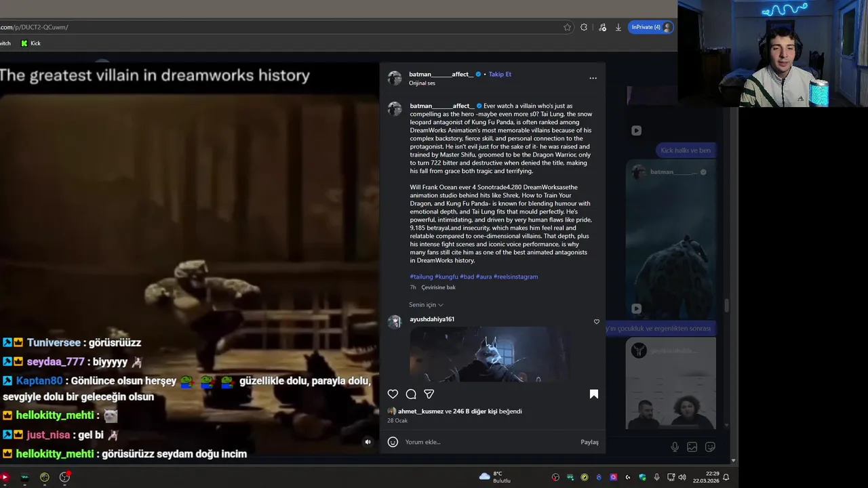Viewport: 868px width, 488px height.
Task: Open the shared reel with two people in chat
Action: tap(671, 384)
